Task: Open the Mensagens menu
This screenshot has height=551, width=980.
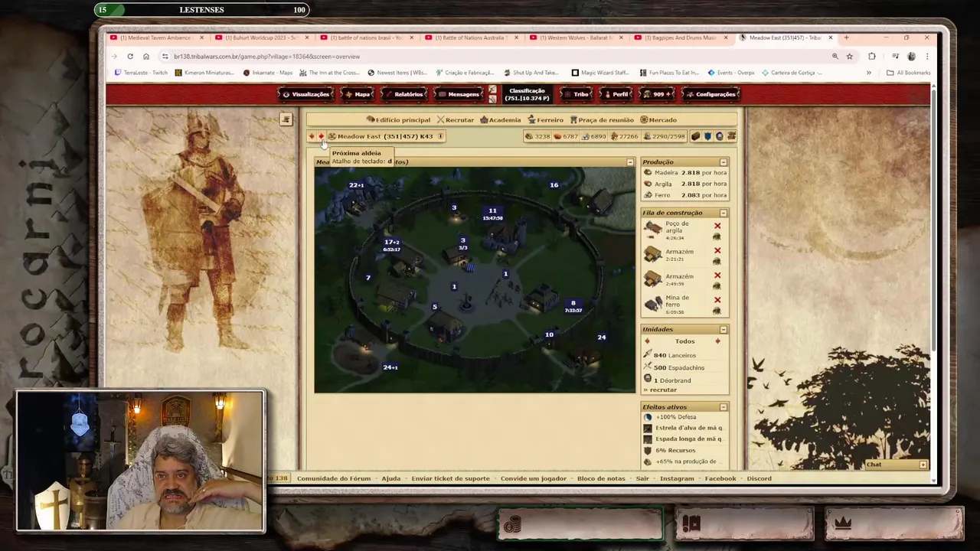Action: (x=458, y=94)
